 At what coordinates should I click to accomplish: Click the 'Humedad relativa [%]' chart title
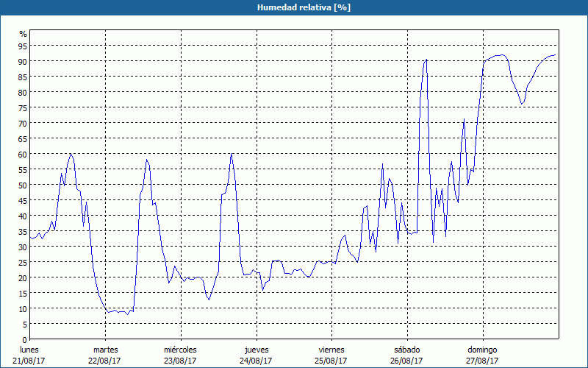coord(293,7)
